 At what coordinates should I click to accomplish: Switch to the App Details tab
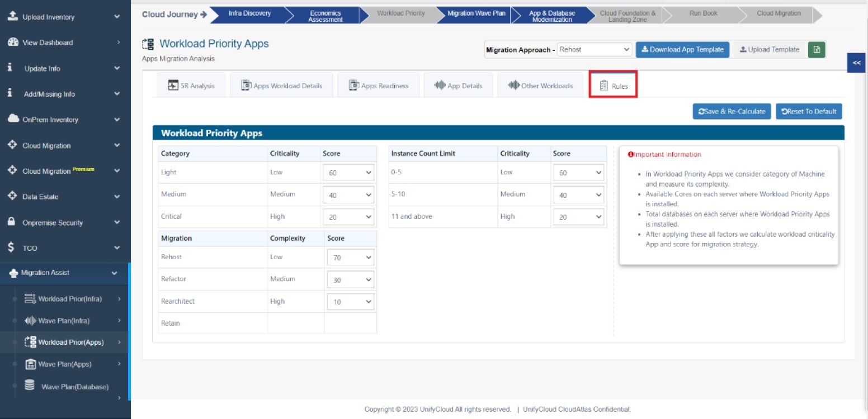[x=458, y=85]
